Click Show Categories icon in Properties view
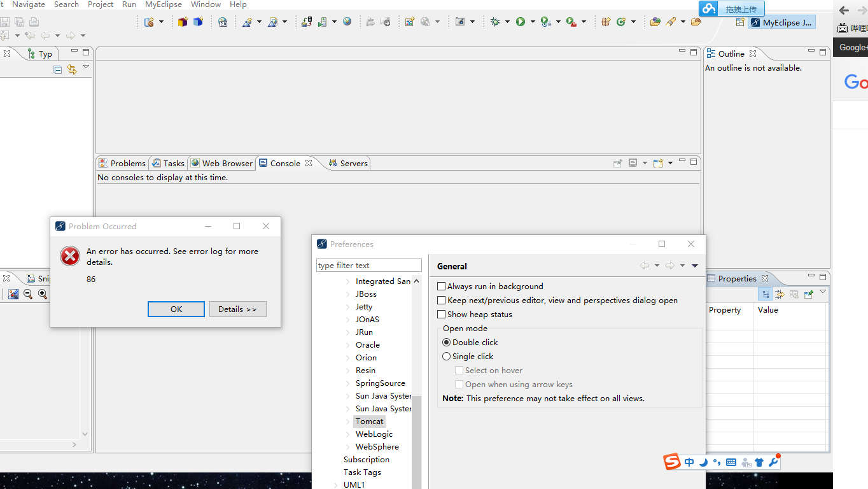The width and height of the screenshot is (868, 489). [x=766, y=294]
